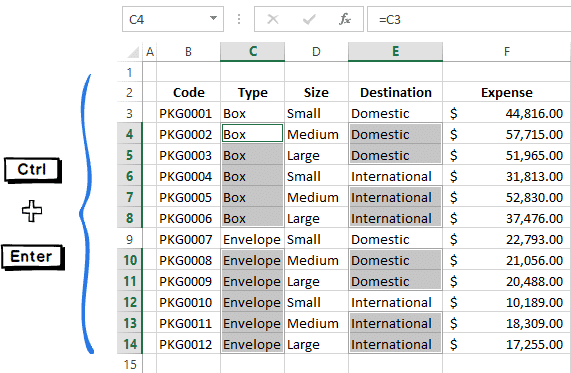Click the formula bar containing =C3
571x373 pixels.
click(469, 19)
